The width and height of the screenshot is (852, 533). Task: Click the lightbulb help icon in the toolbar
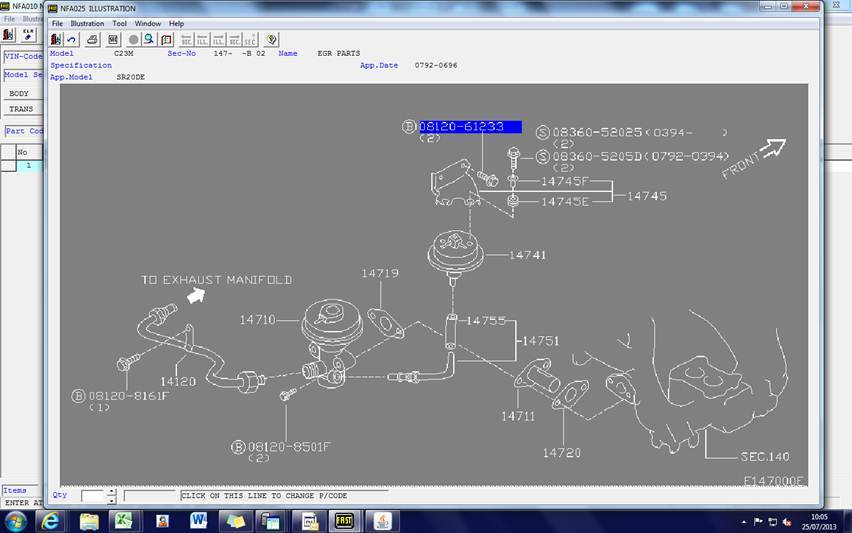tap(271, 39)
